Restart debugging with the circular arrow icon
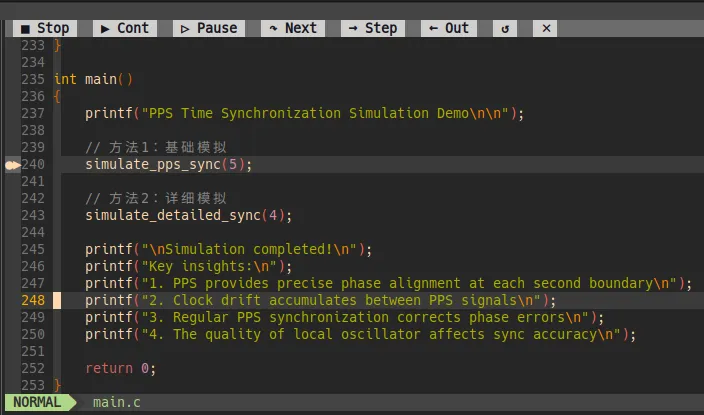Screen dimensions: 704x415 point(505,28)
